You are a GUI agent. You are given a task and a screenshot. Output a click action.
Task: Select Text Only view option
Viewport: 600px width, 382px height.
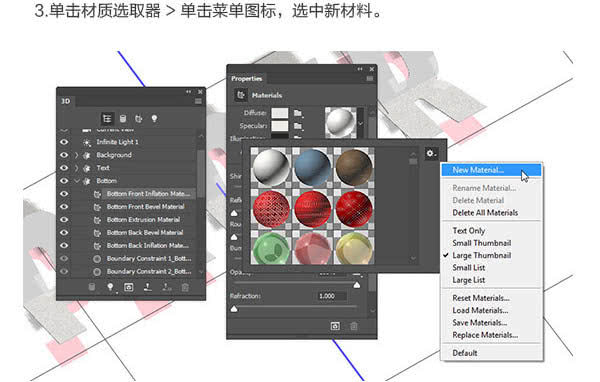[x=469, y=231]
